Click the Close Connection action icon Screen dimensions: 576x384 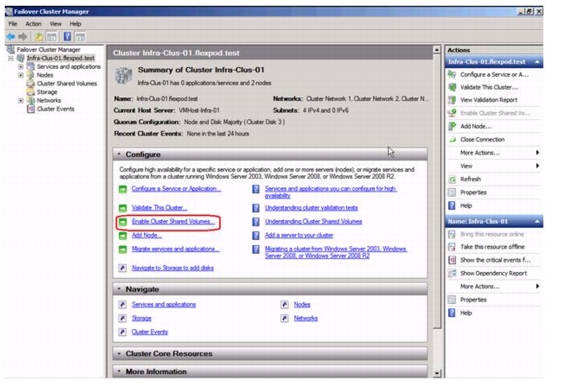[x=452, y=139]
